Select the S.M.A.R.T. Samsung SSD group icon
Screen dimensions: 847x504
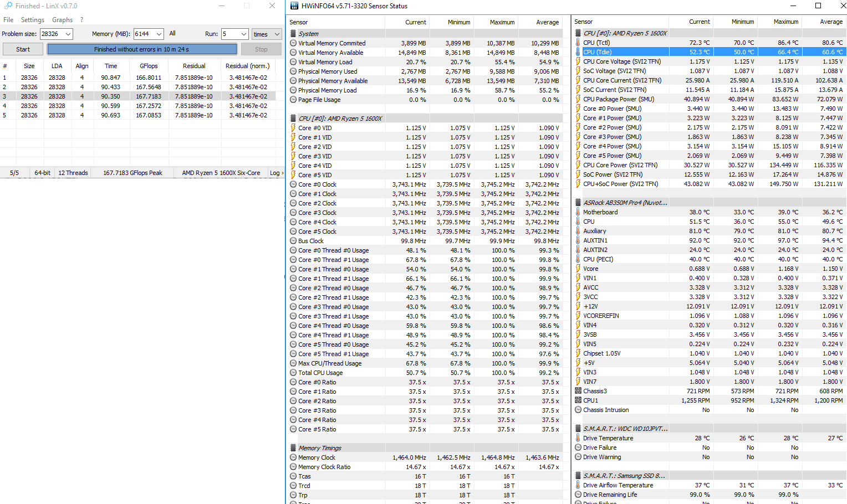click(578, 476)
